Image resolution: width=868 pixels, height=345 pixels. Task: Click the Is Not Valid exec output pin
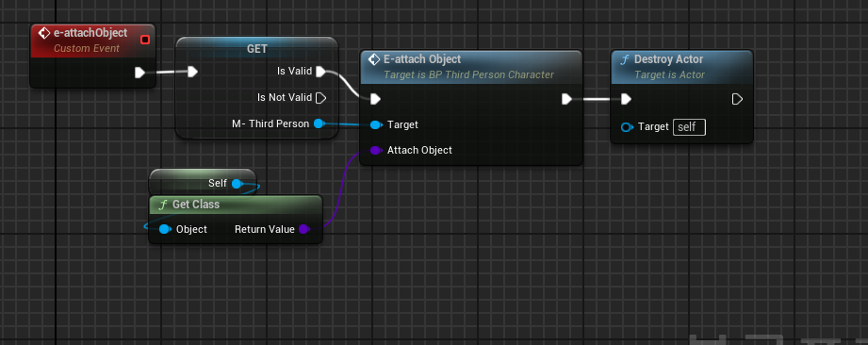320,98
